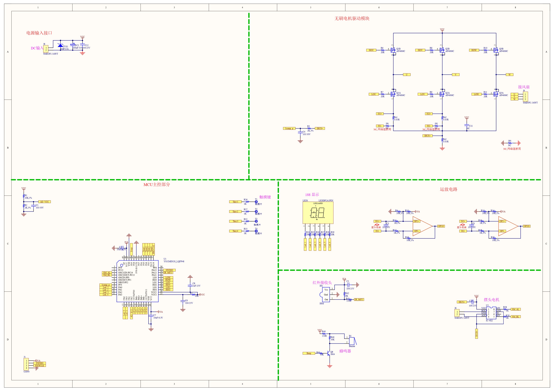
Task: Select the OP2O output net label
Action: click(527, 226)
